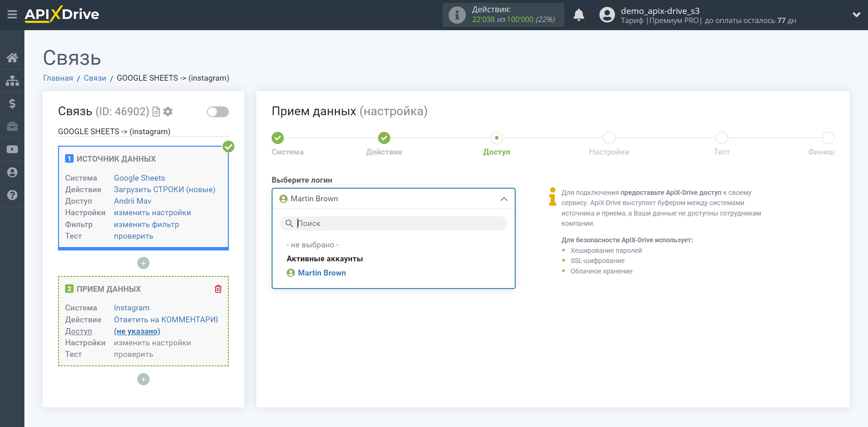
Task: Click receiver проверить text
Action: pos(133,354)
